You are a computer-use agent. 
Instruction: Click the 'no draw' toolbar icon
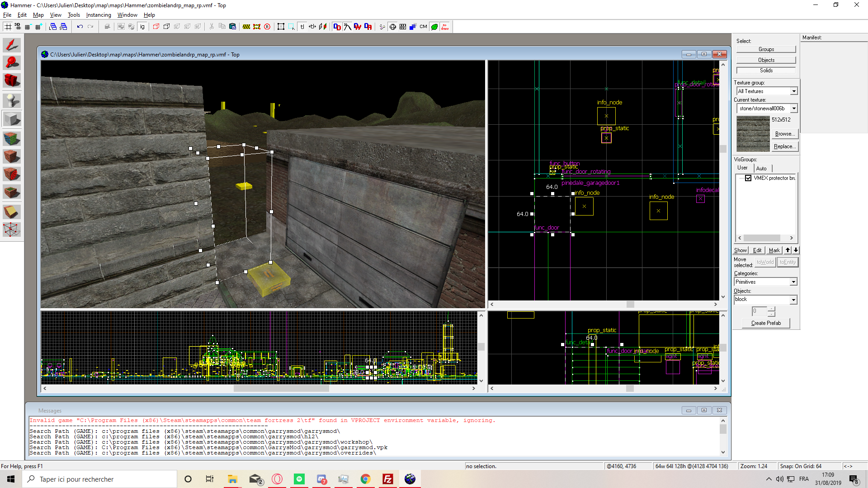(x=445, y=27)
